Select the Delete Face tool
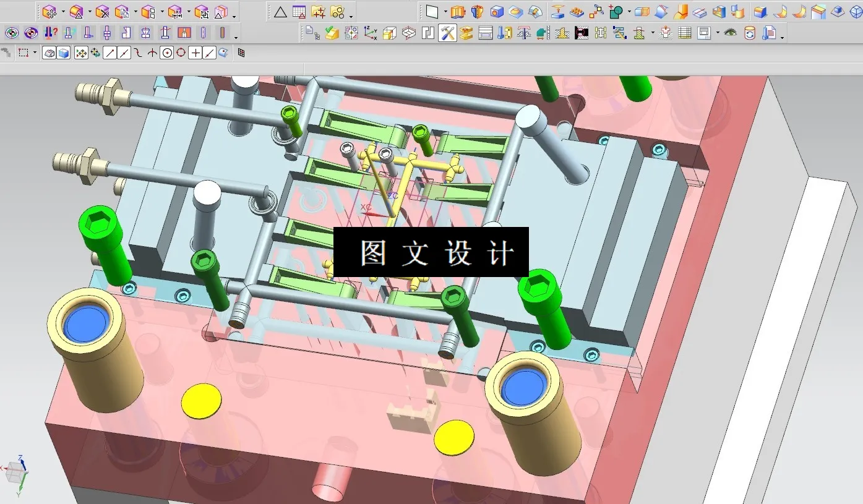863x504 pixels. [103, 11]
